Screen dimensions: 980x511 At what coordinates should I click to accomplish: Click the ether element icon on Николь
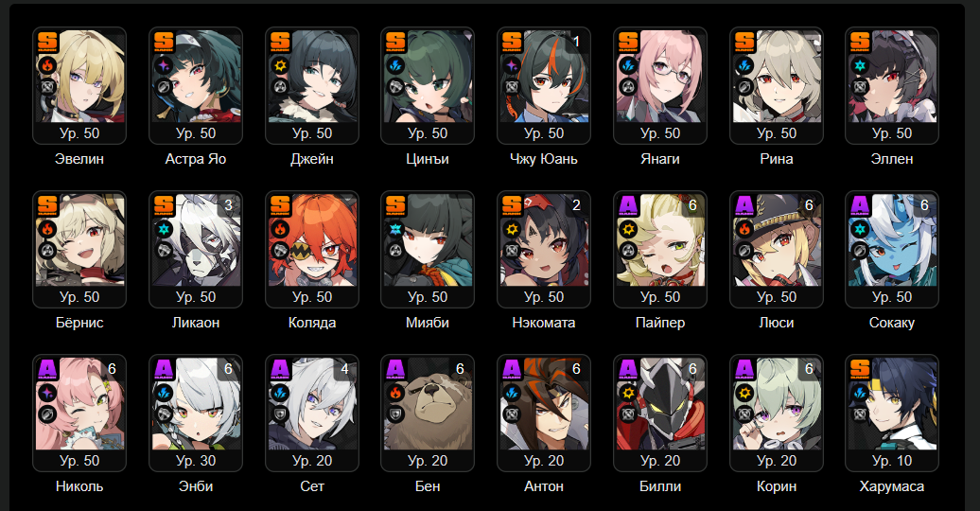47,393
